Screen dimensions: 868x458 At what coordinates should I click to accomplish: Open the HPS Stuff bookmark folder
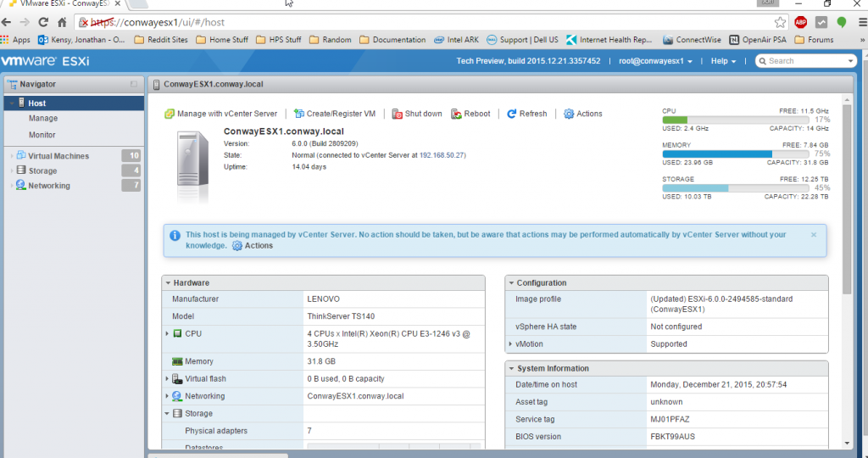278,40
